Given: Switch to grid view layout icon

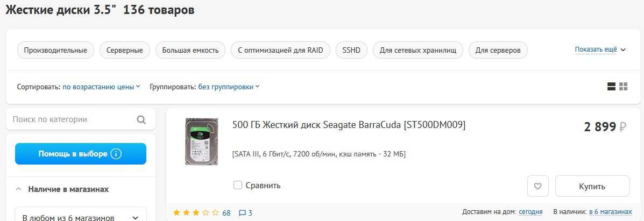Looking at the screenshot, I should (x=624, y=87).
